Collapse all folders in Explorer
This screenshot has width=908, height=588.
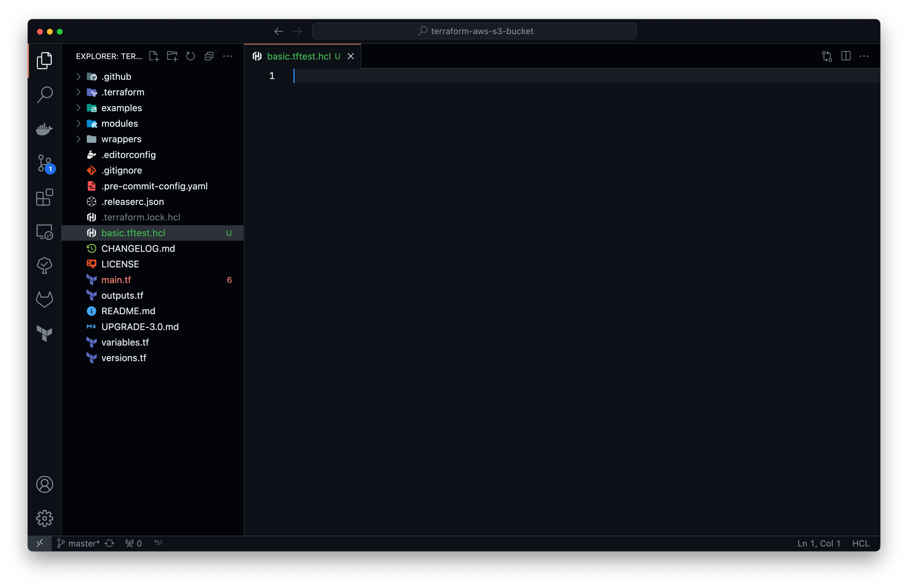pyautogui.click(x=209, y=56)
